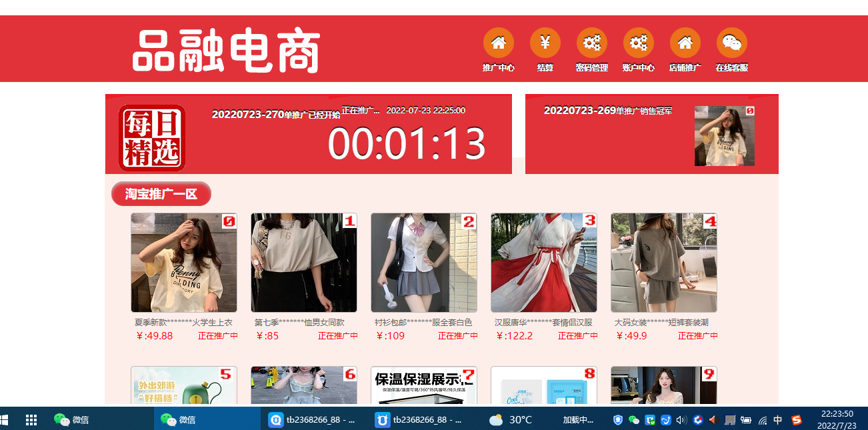Click the 00:01:13 countdown timer

click(x=407, y=143)
